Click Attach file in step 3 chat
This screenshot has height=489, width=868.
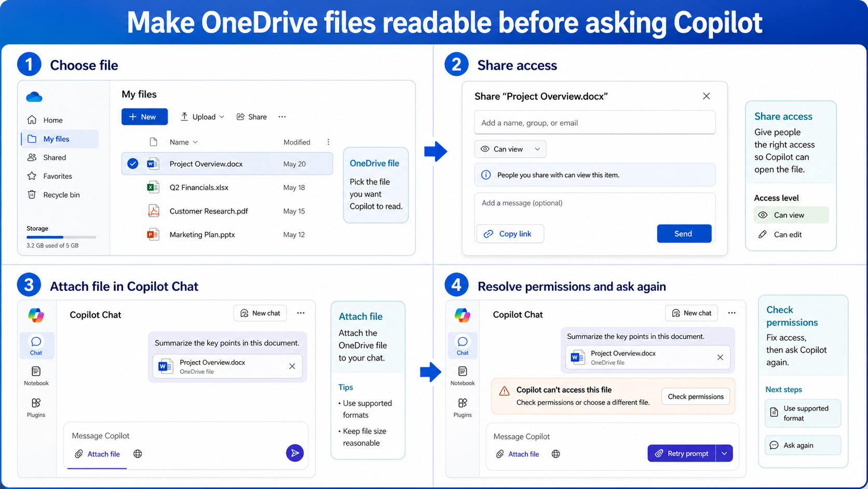tap(97, 454)
